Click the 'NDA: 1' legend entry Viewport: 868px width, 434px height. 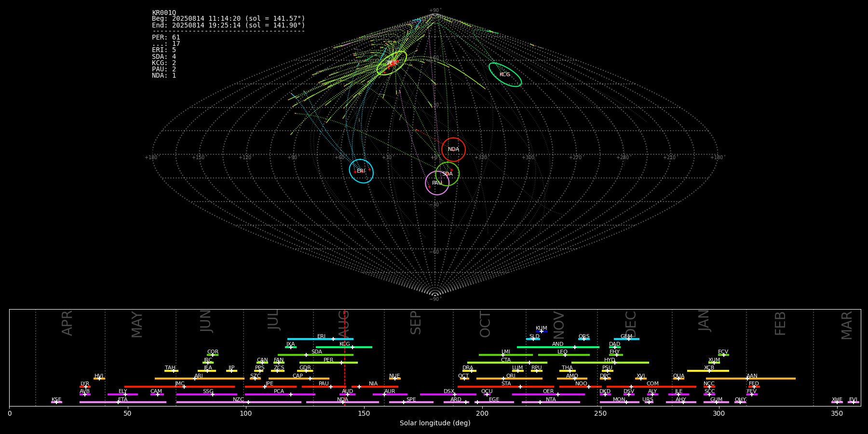164,75
